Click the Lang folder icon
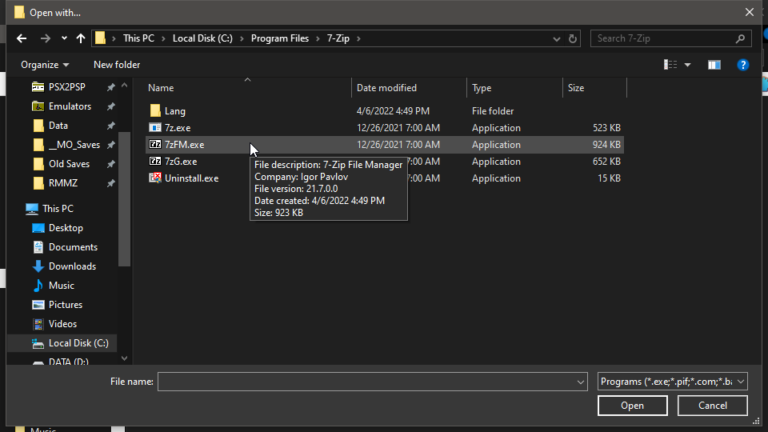The width and height of the screenshot is (768, 432). [x=155, y=111]
